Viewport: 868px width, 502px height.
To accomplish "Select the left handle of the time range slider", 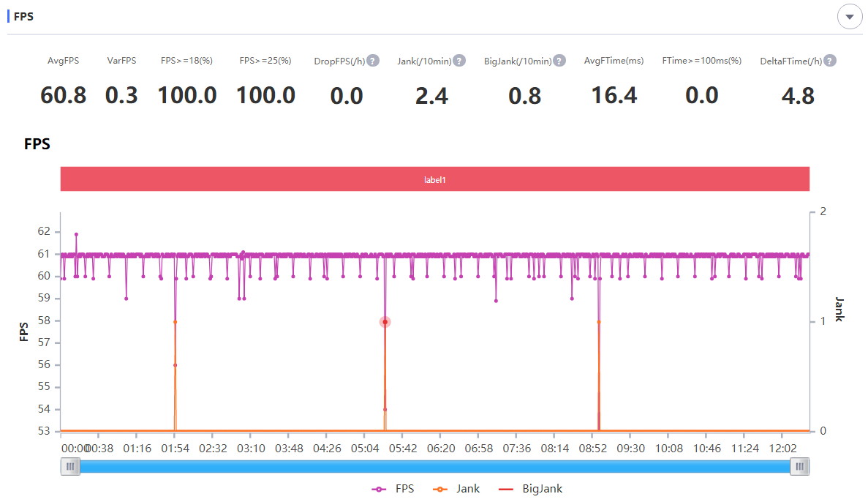I will pos(70,467).
